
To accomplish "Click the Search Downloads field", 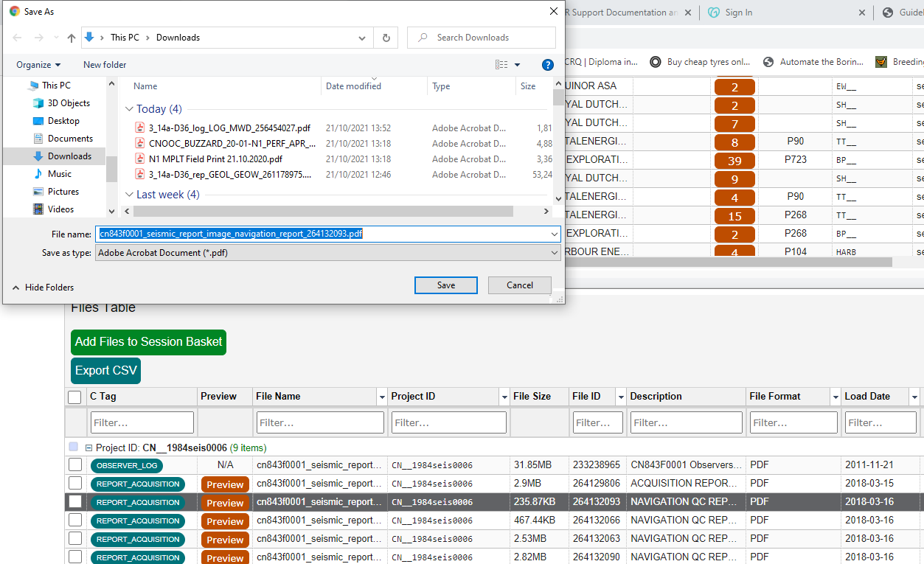I will tap(482, 38).
